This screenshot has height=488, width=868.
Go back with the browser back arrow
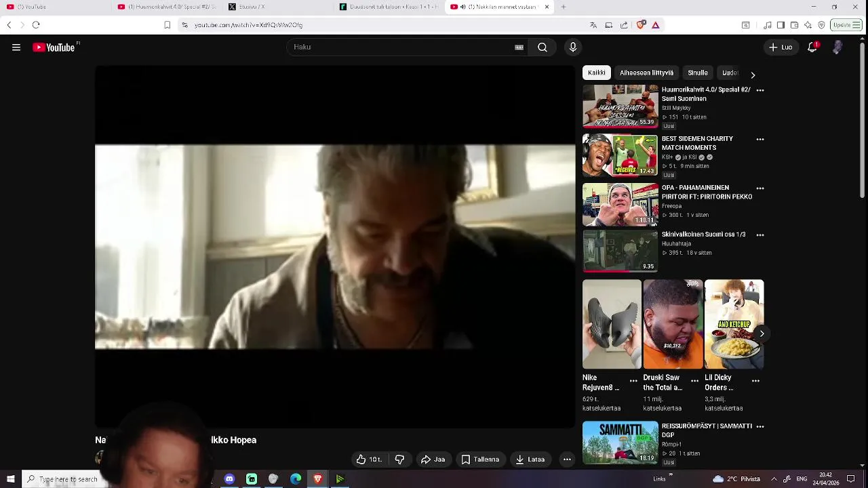click(x=9, y=25)
